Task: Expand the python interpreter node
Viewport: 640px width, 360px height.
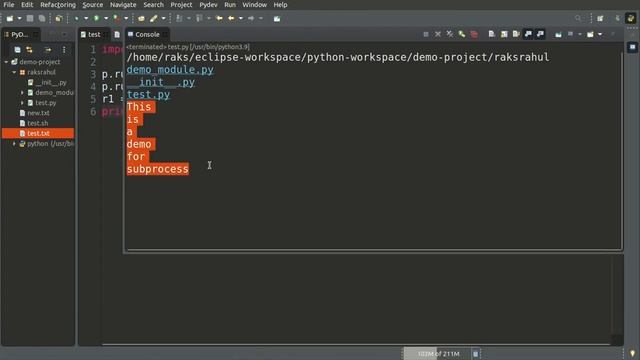Action: pyautogui.click(x=14, y=144)
